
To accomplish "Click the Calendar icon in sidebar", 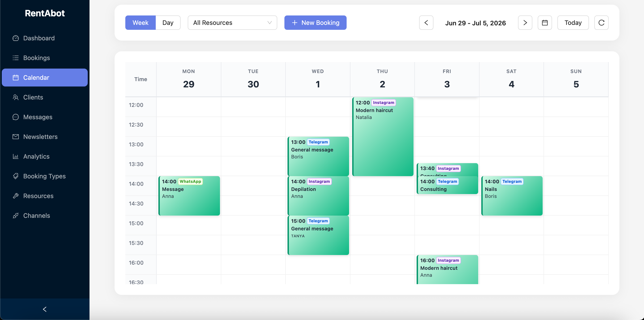I will pyautogui.click(x=15, y=78).
